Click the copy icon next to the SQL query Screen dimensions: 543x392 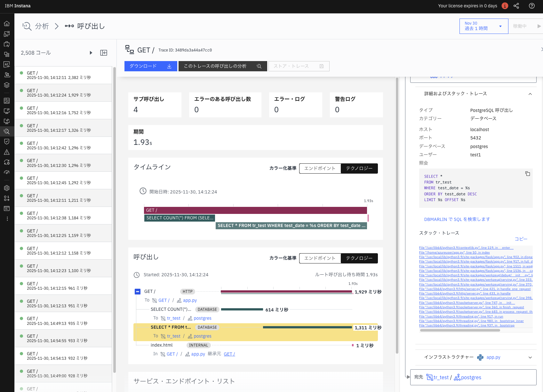tap(528, 174)
